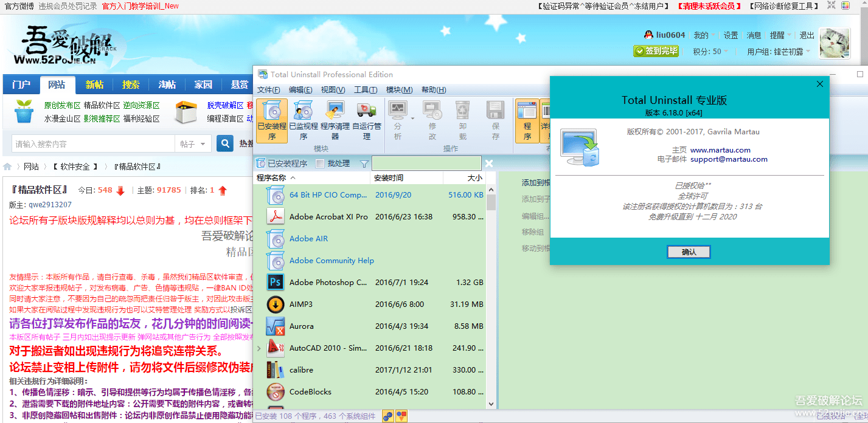Click the green 签到完毕 sign-in badge
The image size is (868, 423).
coord(656,51)
